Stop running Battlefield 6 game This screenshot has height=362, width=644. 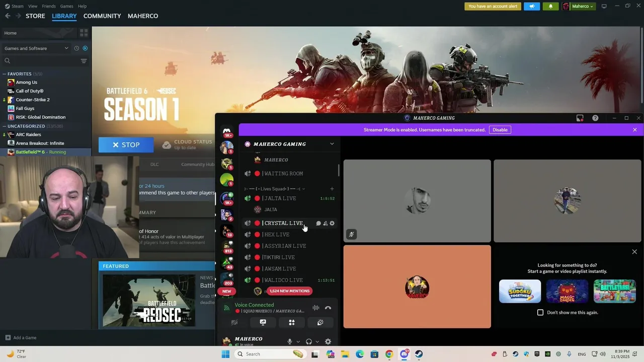126,145
